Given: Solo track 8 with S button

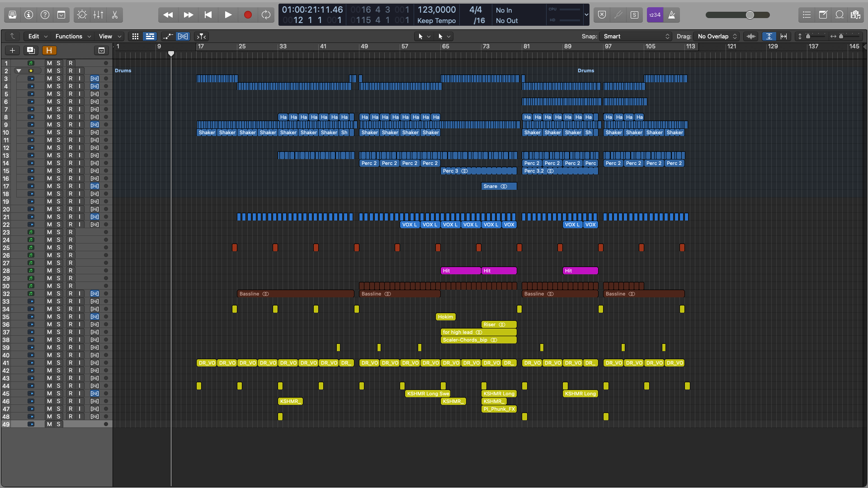Looking at the screenshot, I should pos(58,117).
